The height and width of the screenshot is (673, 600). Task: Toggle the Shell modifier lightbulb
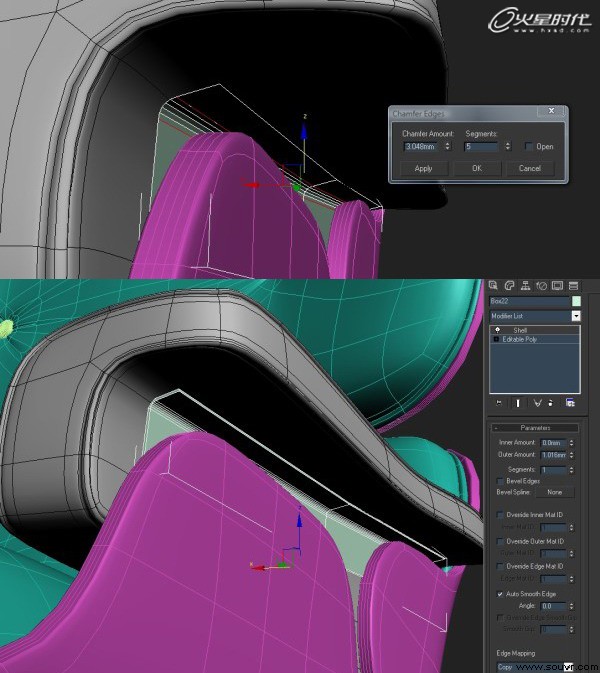click(x=497, y=330)
